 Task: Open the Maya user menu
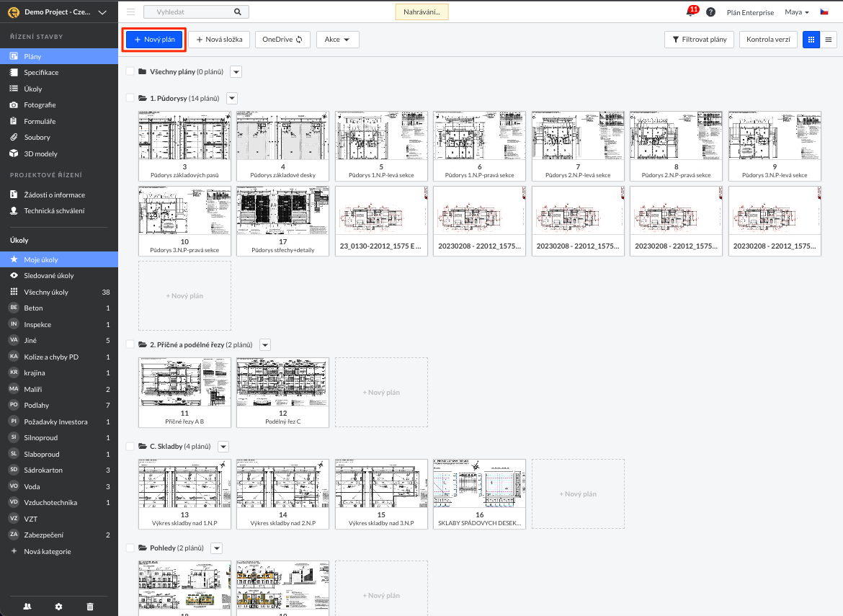pyautogui.click(x=797, y=12)
